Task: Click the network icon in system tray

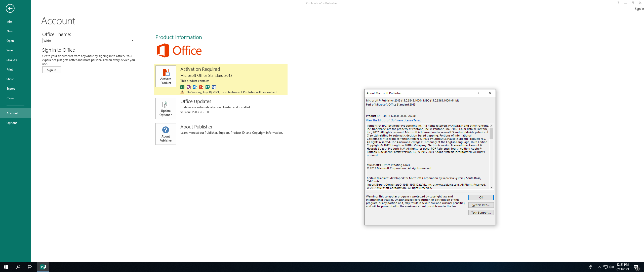Action: (606, 267)
